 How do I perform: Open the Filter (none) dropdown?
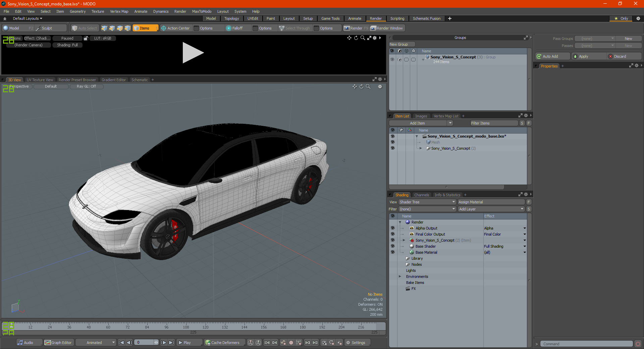(x=427, y=209)
